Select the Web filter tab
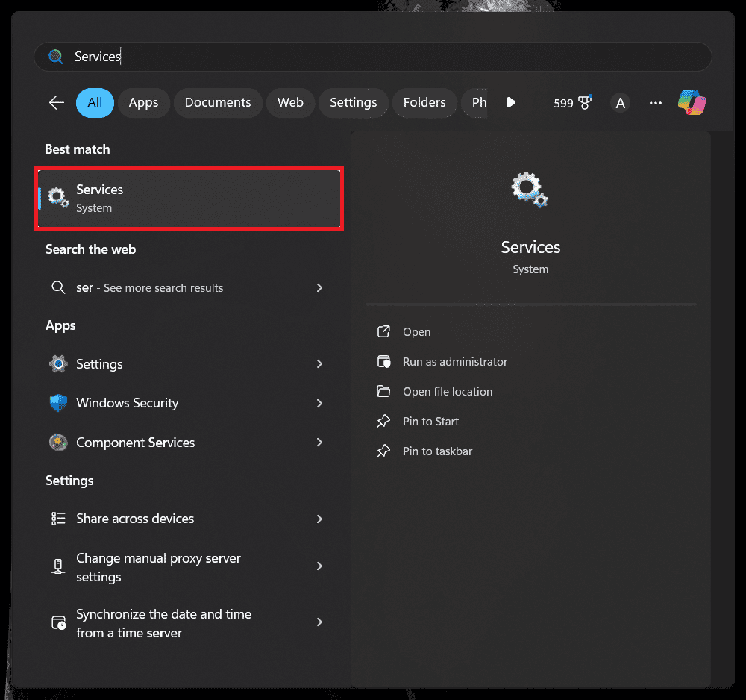The height and width of the screenshot is (700, 746). coord(290,103)
